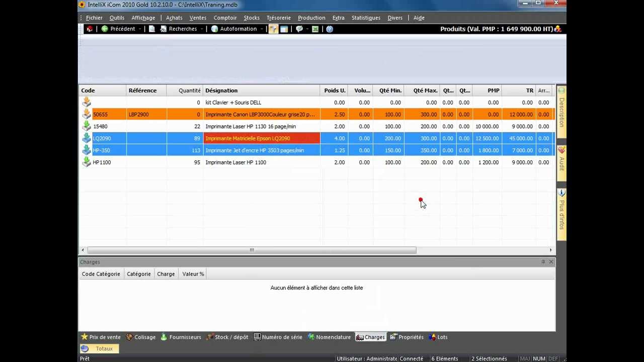Click product icon of kit Clavier row
Screen dimensions: 644x362
click(x=87, y=103)
